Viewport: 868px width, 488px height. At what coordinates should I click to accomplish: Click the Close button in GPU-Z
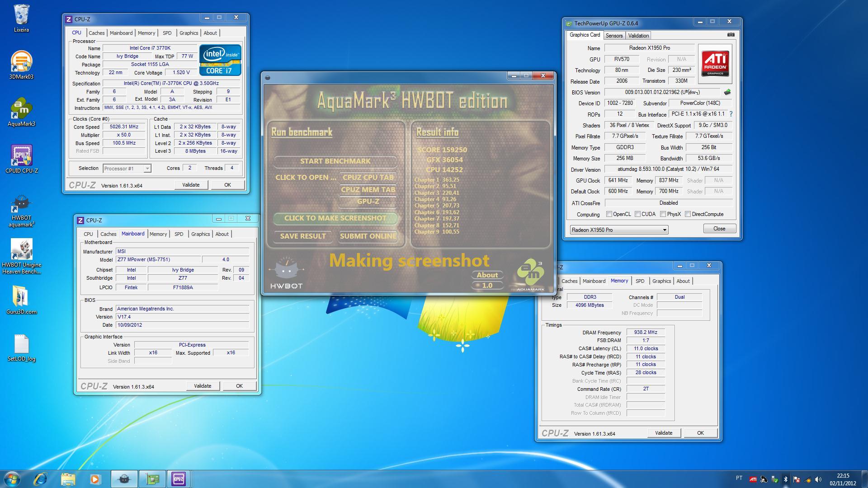(719, 229)
